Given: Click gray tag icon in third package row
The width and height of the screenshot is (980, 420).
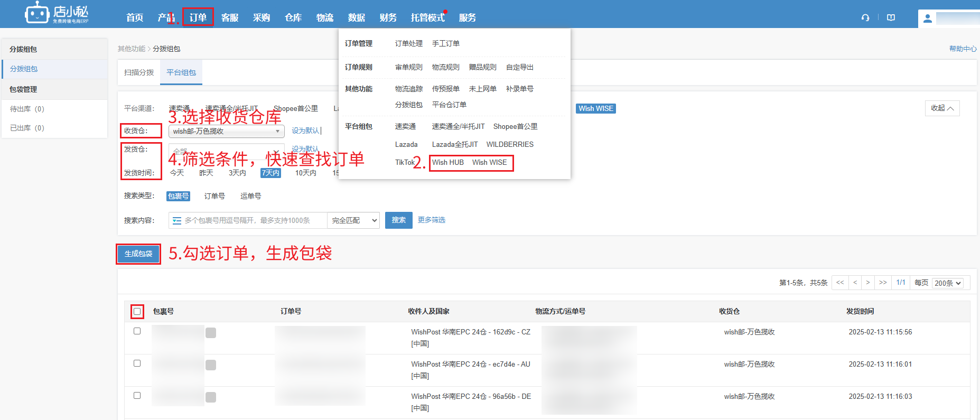Looking at the screenshot, I should click(211, 397).
